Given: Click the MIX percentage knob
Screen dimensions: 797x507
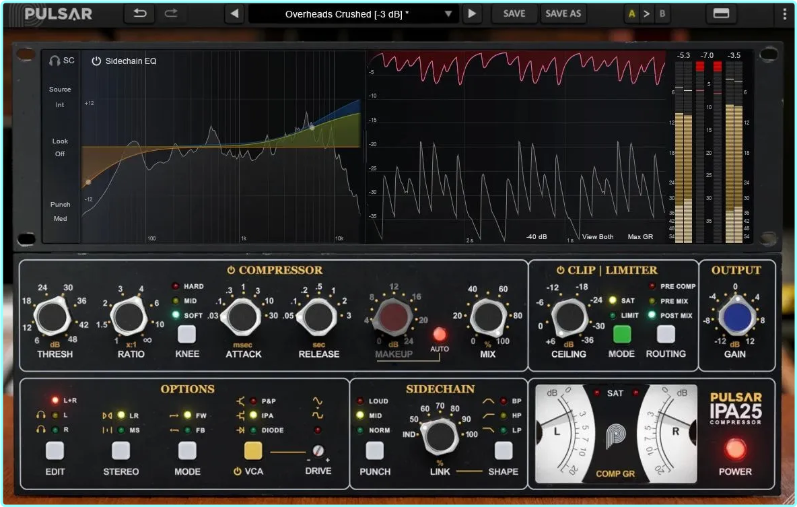Looking at the screenshot, I should click(x=488, y=317).
